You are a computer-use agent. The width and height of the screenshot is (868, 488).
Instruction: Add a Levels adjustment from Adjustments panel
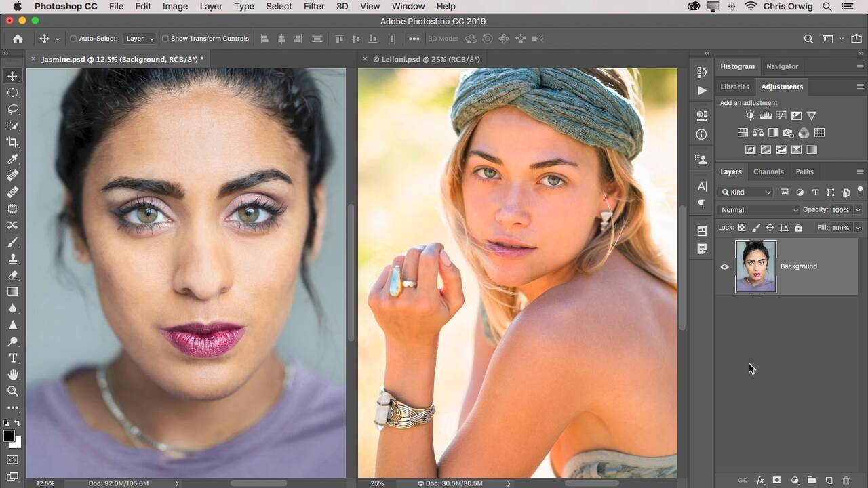coord(766,116)
